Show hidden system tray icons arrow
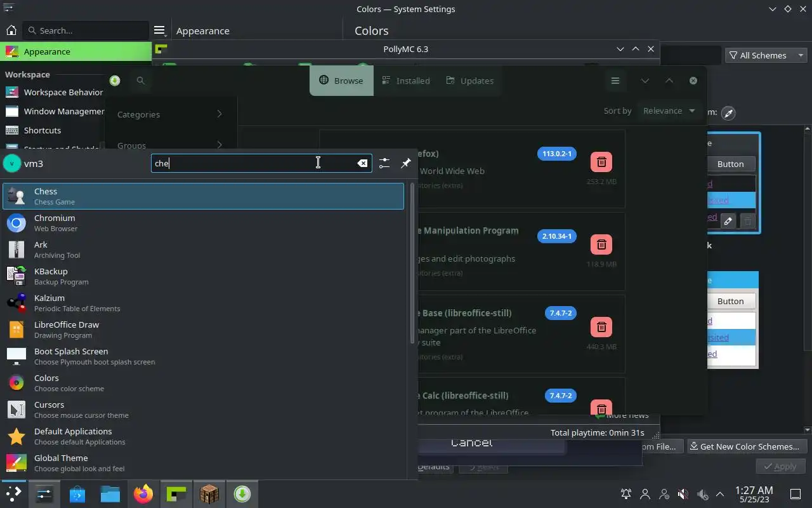The image size is (812, 508). click(720, 494)
